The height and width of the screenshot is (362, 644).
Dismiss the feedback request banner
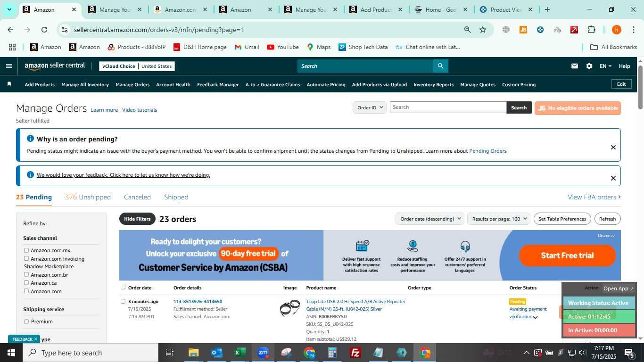point(613,178)
